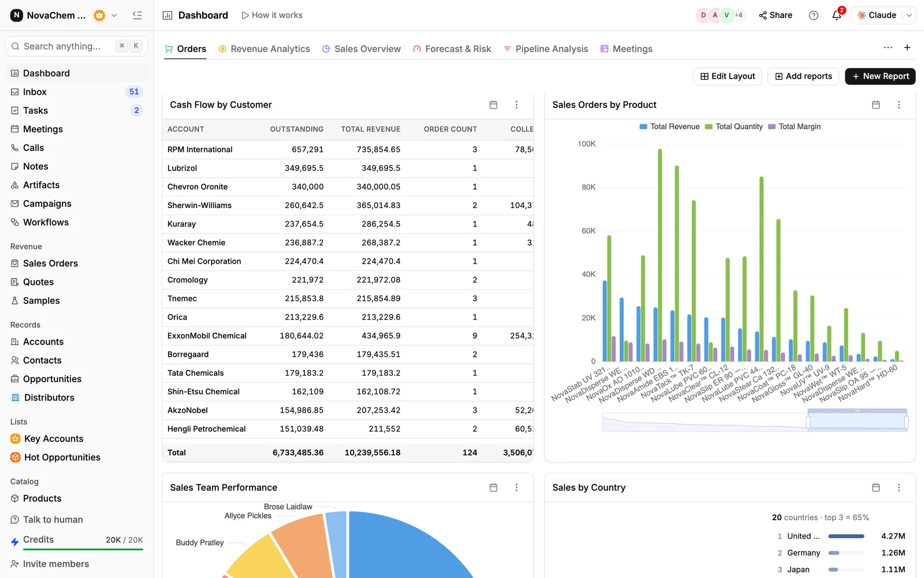The height and width of the screenshot is (578, 924).
Task: Open Quotes in the sidebar
Action: tap(76, 282)
